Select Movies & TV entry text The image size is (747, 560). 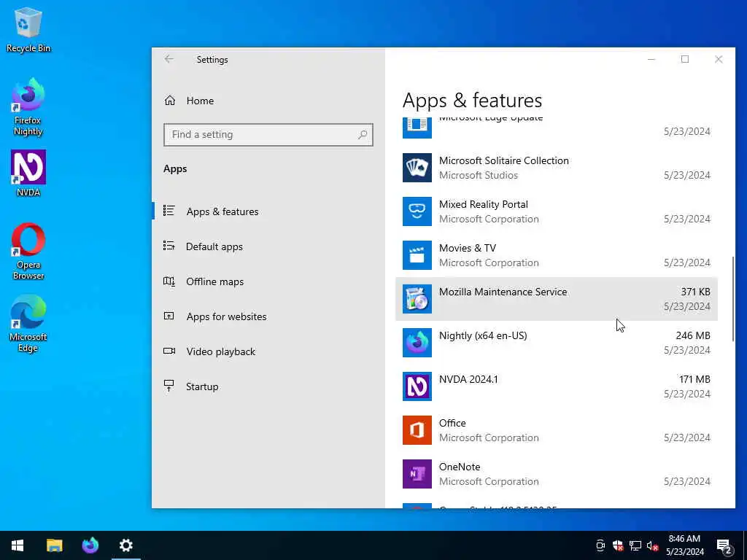pyautogui.click(x=468, y=248)
